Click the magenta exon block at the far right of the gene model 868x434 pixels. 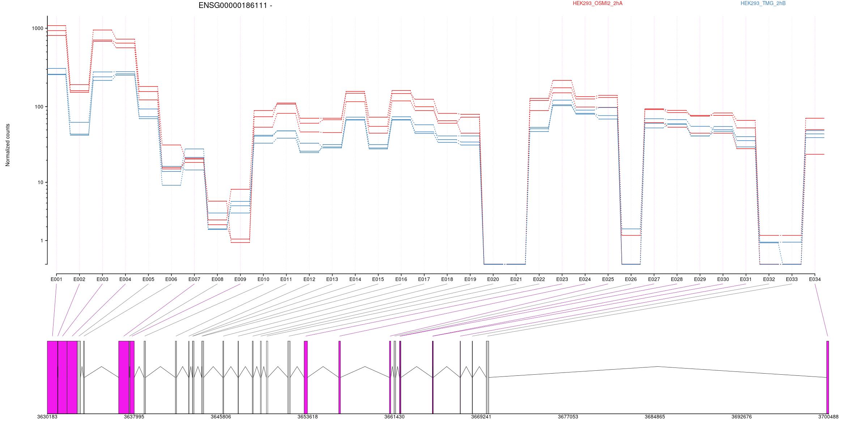pyautogui.click(x=827, y=377)
